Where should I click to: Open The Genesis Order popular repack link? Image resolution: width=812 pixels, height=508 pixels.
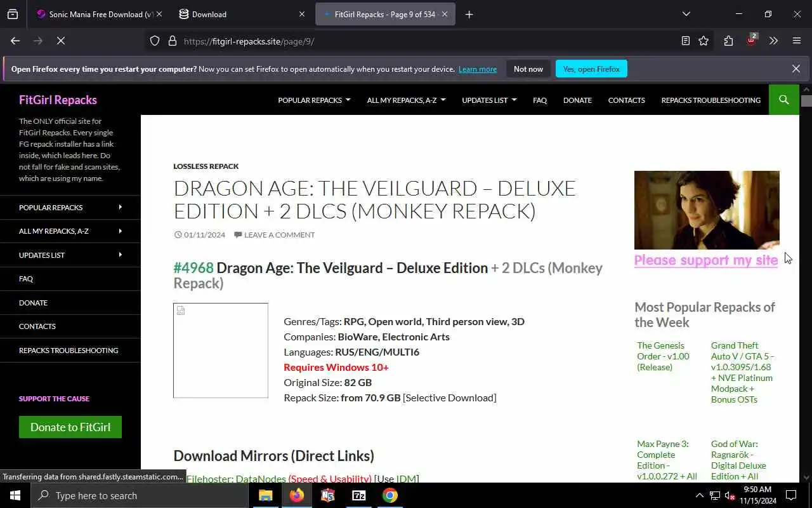tap(663, 356)
